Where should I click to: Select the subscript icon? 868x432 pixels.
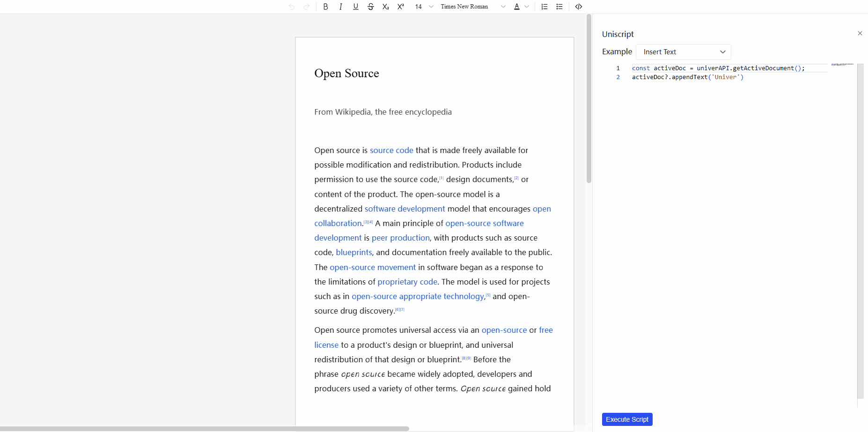coord(385,7)
